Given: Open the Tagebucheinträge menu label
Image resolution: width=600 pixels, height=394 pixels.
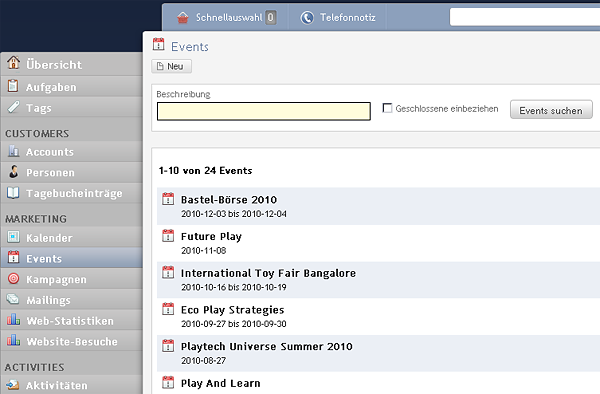Looking at the screenshot, I should click(x=74, y=194).
